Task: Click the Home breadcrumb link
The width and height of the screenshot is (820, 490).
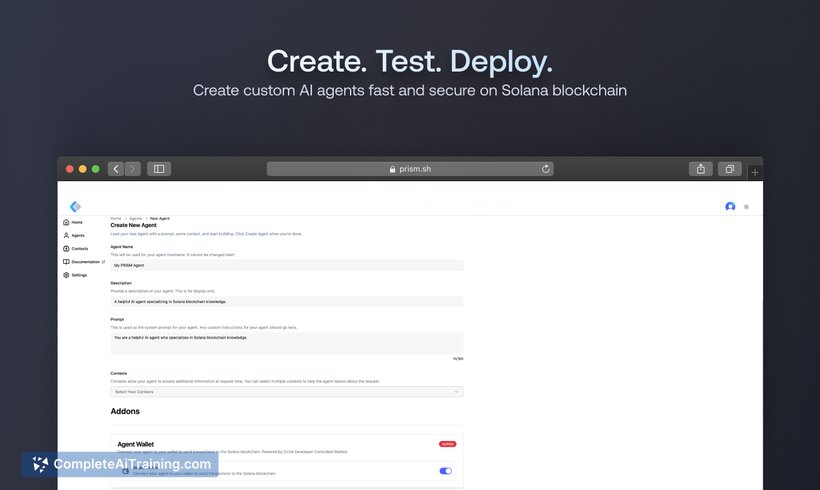Action: (x=116, y=219)
